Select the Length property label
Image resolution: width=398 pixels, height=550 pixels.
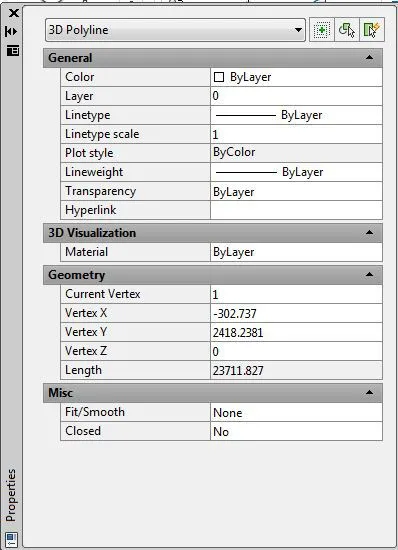[x=83, y=370]
